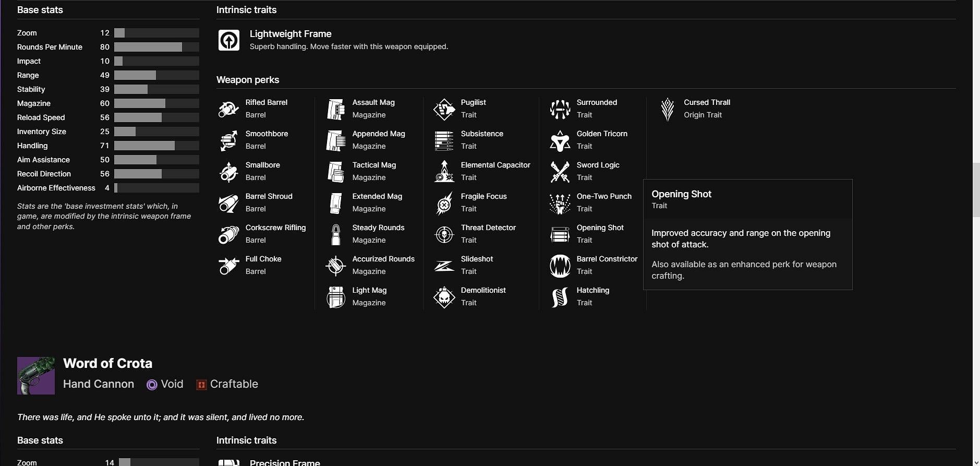Select the Cursed Thrall origin trait icon

tap(667, 109)
